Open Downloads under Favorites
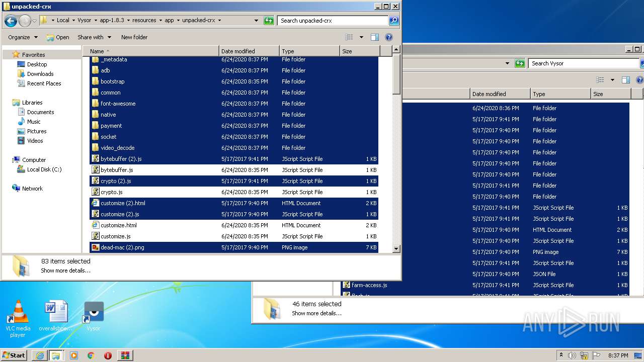 40,74
